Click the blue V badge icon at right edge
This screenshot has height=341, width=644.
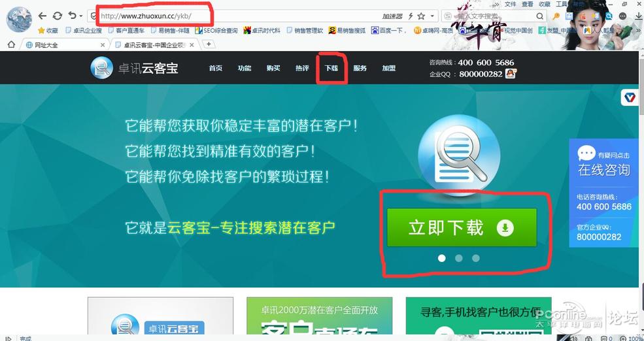[x=630, y=97]
